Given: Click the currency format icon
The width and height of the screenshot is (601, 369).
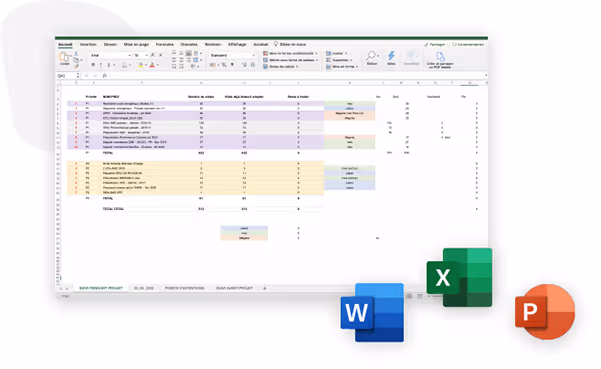Looking at the screenshot, I should point(212,65).
